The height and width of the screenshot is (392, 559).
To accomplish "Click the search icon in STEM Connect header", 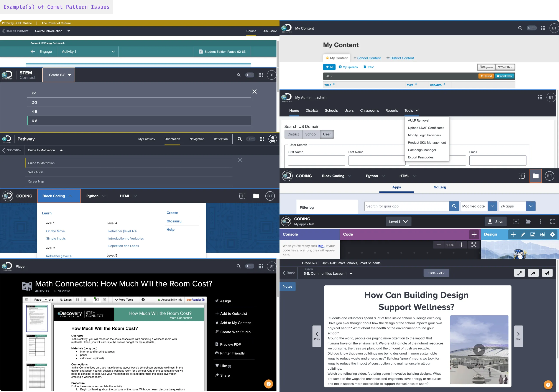I will pyautogui.click(x=239, y=75).
